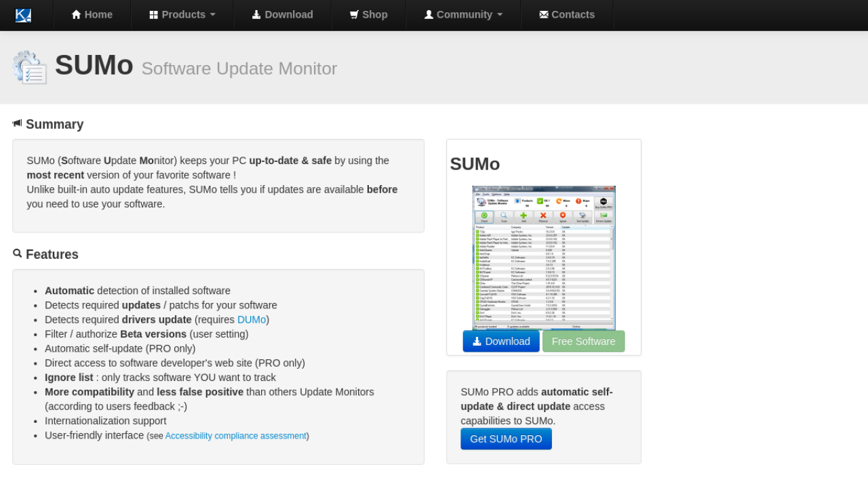Click the "Direct access to software developer's web site" line
This screenshot has height=488, width=868.
pyautogui.click(x=175, y=363)
